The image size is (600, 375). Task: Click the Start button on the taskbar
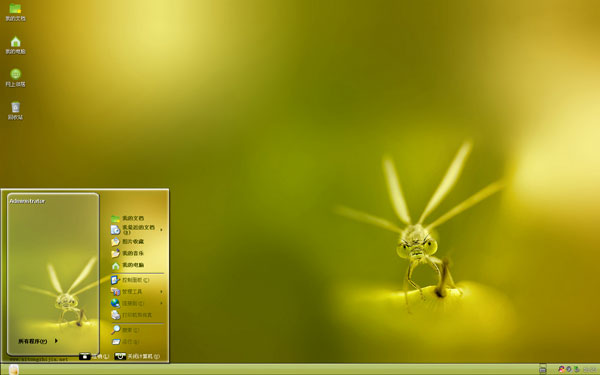coord(13,370)
